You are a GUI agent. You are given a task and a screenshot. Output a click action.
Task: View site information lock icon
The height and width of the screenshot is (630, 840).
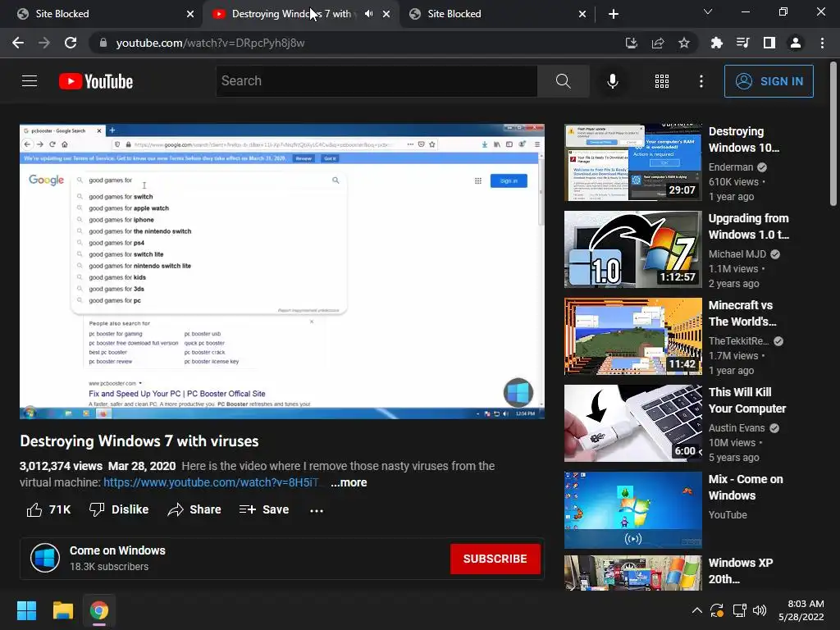point(103,43)
